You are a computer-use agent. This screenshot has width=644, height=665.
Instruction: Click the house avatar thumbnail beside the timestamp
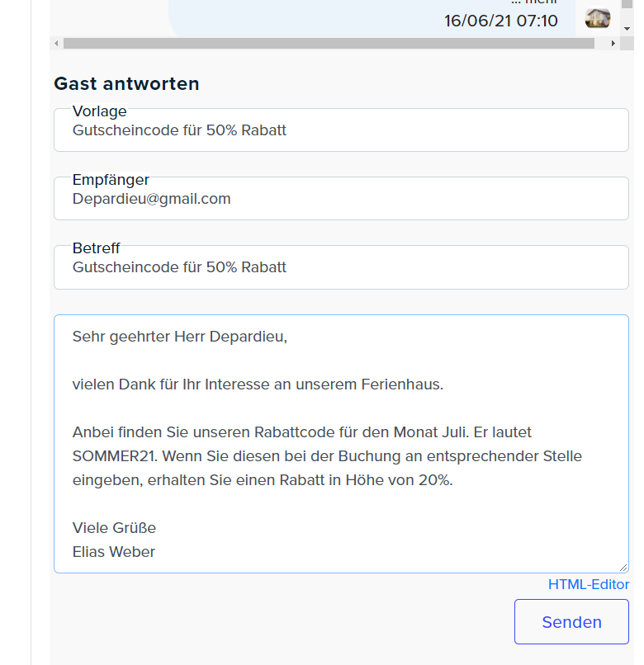click(x=597, y=19)
